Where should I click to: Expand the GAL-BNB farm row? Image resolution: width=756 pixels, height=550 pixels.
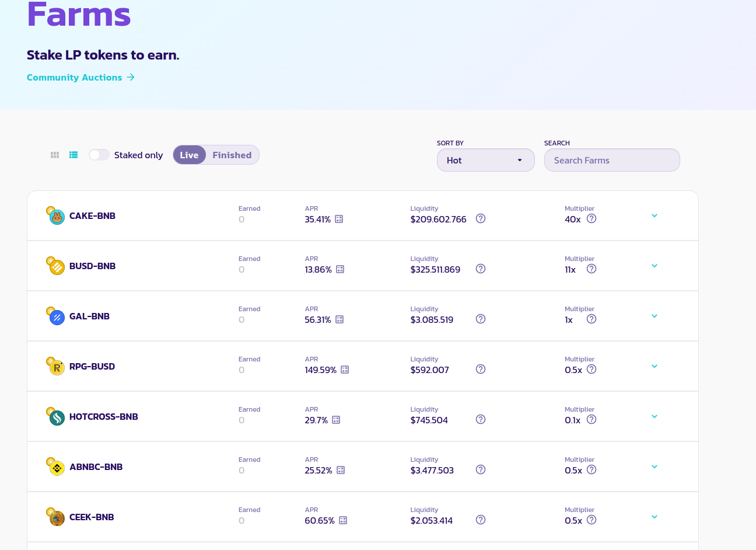(654, 316)
